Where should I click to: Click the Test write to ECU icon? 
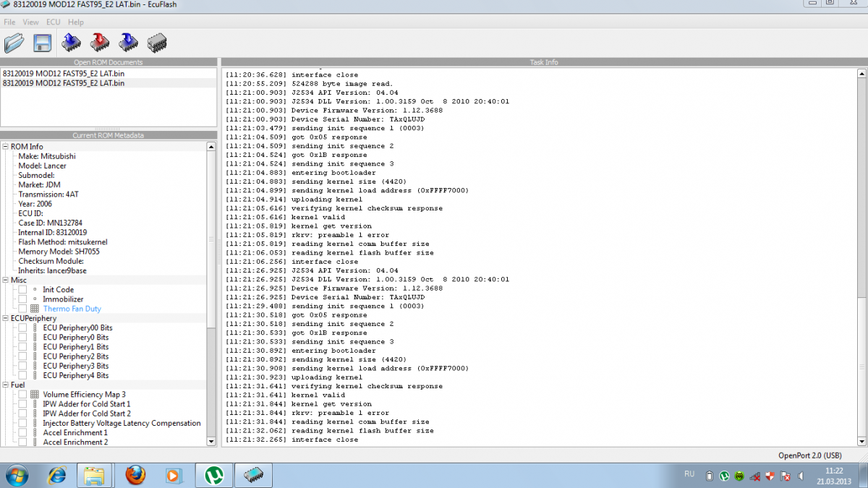tap(129, 43)
